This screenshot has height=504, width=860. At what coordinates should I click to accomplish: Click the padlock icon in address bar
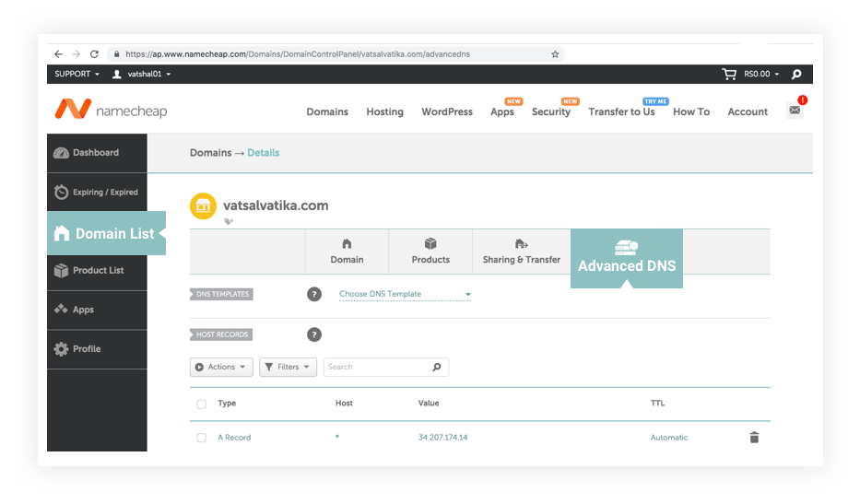tap(116, 54)
